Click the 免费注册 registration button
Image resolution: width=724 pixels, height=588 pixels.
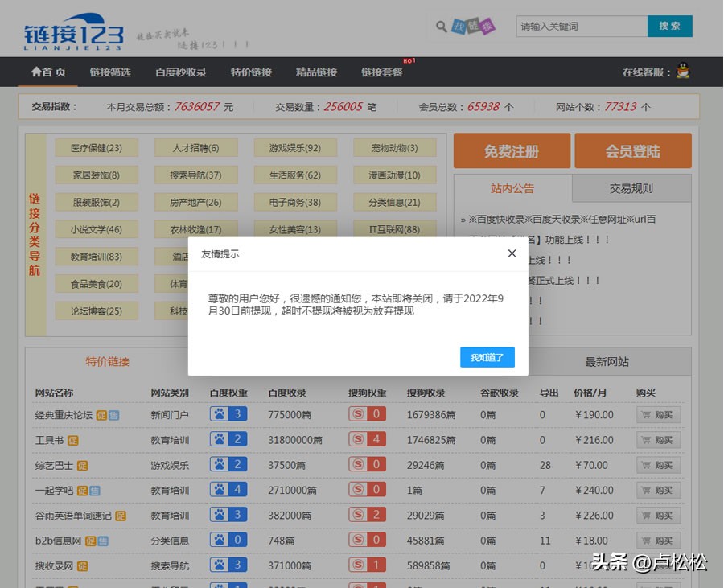[510, 151]
